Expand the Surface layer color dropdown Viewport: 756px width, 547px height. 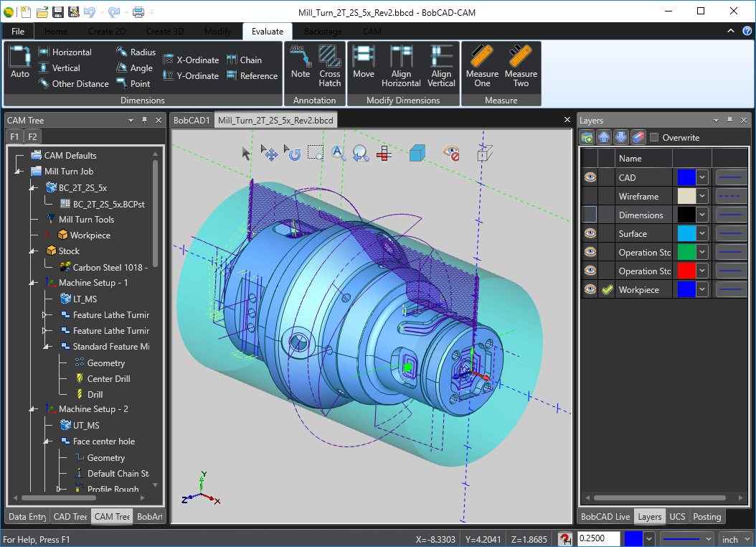click(702, 234)
